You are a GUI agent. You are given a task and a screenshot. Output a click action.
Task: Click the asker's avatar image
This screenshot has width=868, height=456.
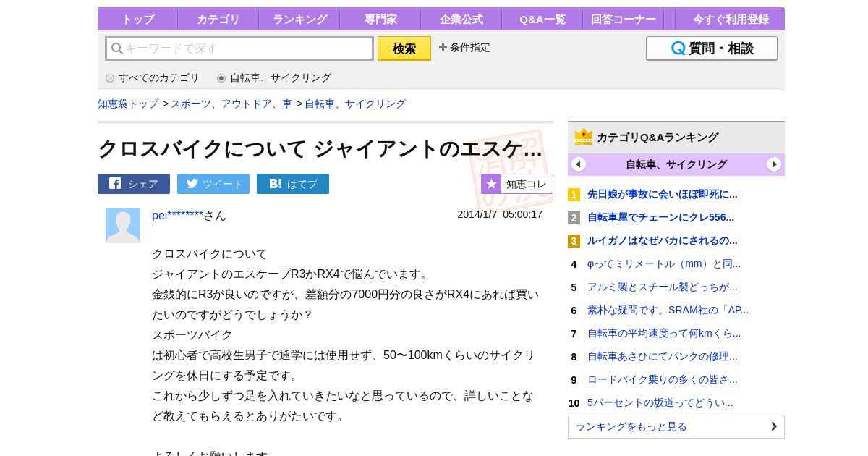tap(123, 226)
